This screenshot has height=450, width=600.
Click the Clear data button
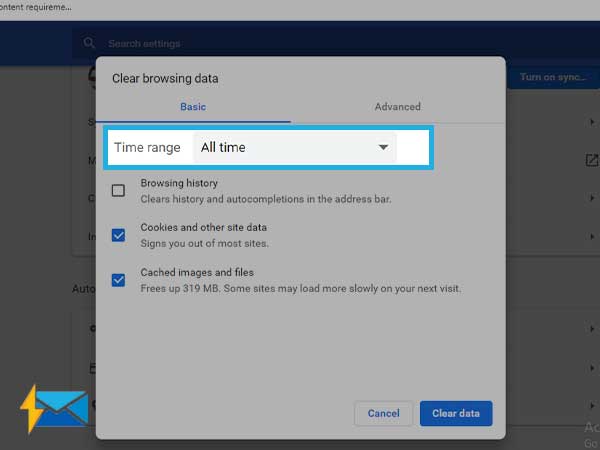[x=456, y=413]
